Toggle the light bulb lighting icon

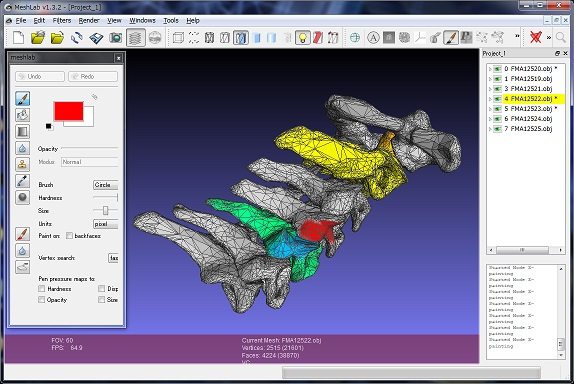302,38
